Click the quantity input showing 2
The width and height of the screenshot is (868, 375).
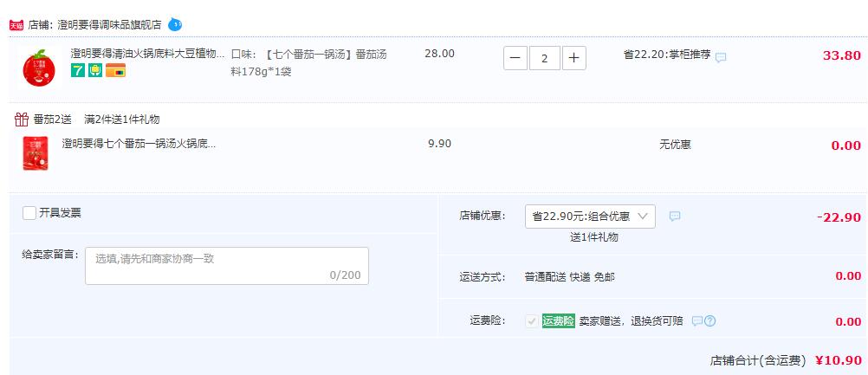pyautogui.click(x=545, y=58)
